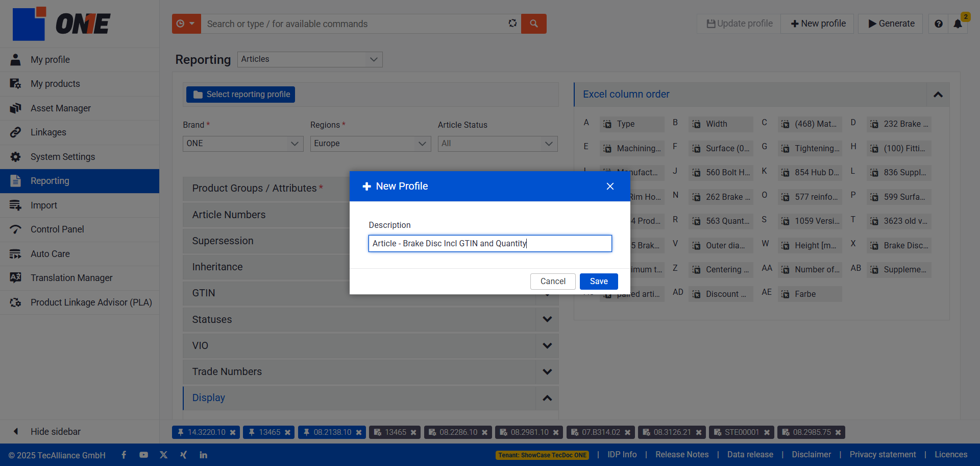980x466 pixels.
Task: Click the Product Groups / Attributes section
Action: 265,189
